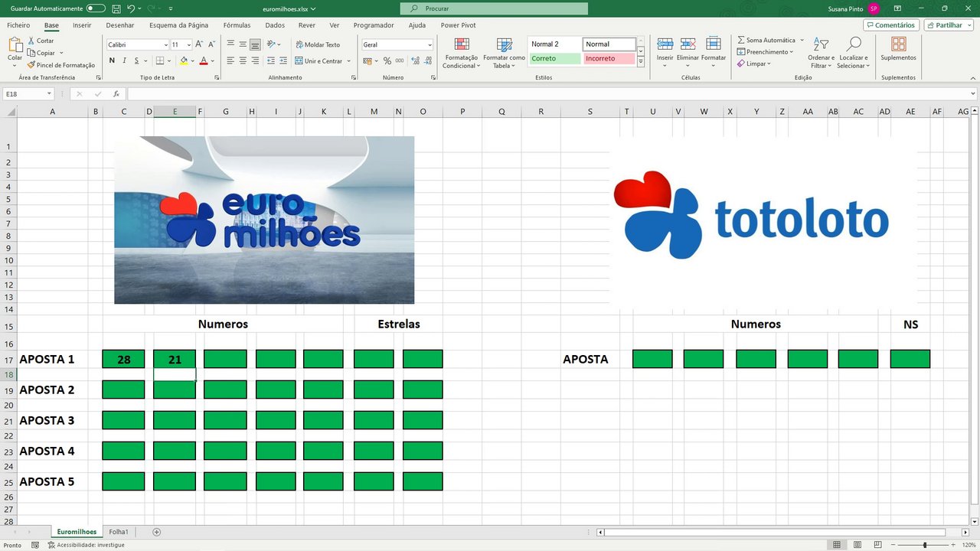Open Preenchimento fill dropdown
This screenshot has width=980, height=551.
764,52
